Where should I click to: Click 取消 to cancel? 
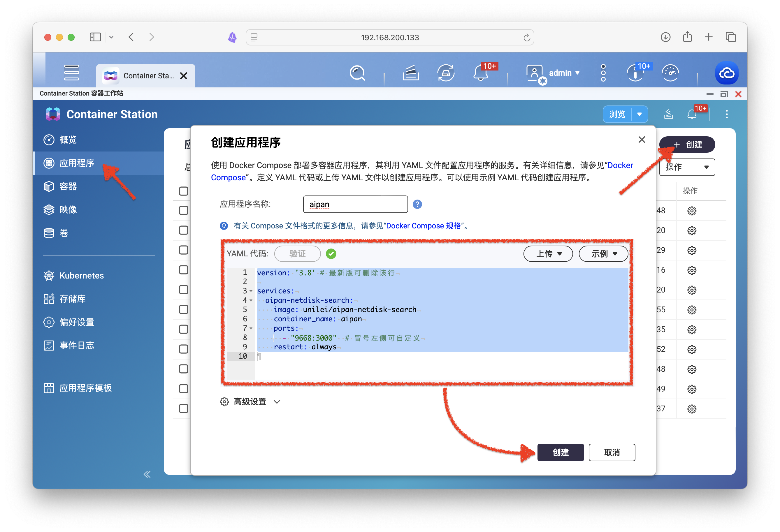[x=612, y=452]
